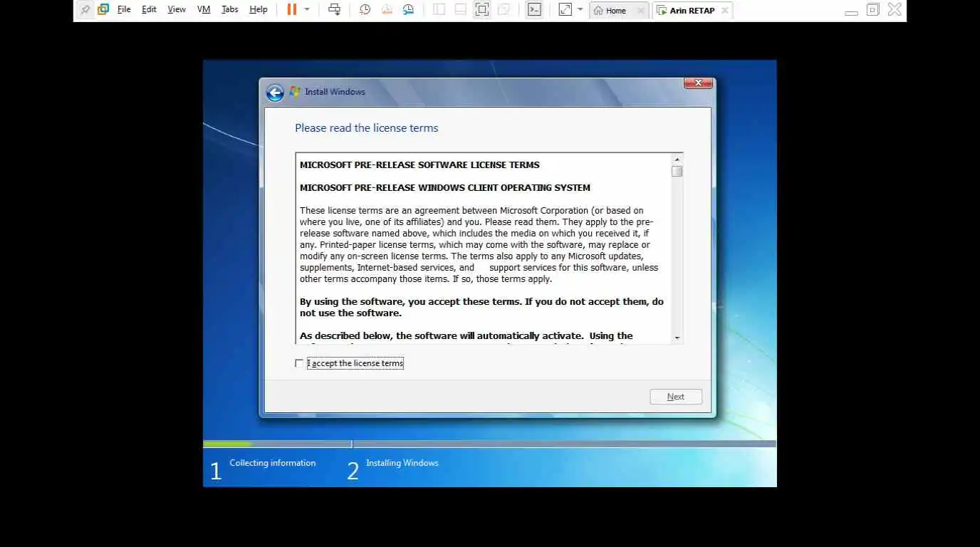Click the pin toolbar icon
Image resolution: width=980 pixels, height=547 pixels.
click(85, 10)
